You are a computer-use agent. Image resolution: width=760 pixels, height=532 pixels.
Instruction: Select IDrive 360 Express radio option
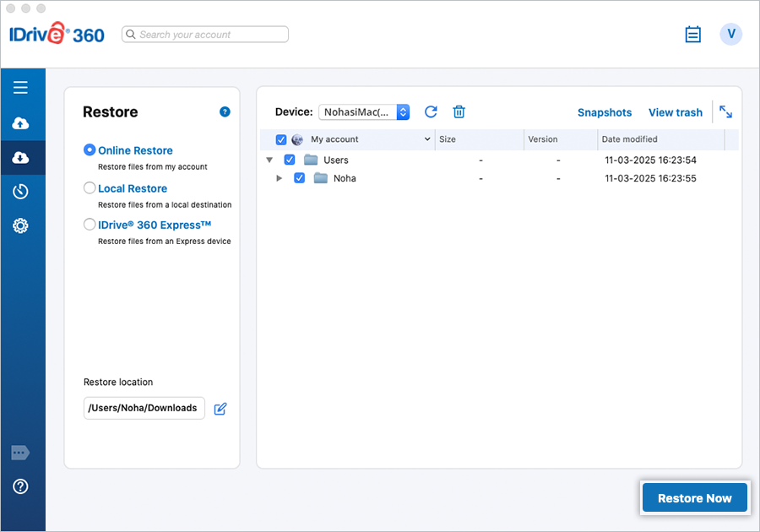point(90,225)
